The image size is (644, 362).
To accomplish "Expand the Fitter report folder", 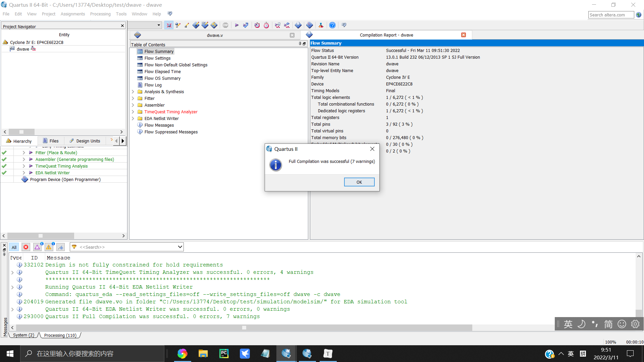I will (x=133, y=98).
